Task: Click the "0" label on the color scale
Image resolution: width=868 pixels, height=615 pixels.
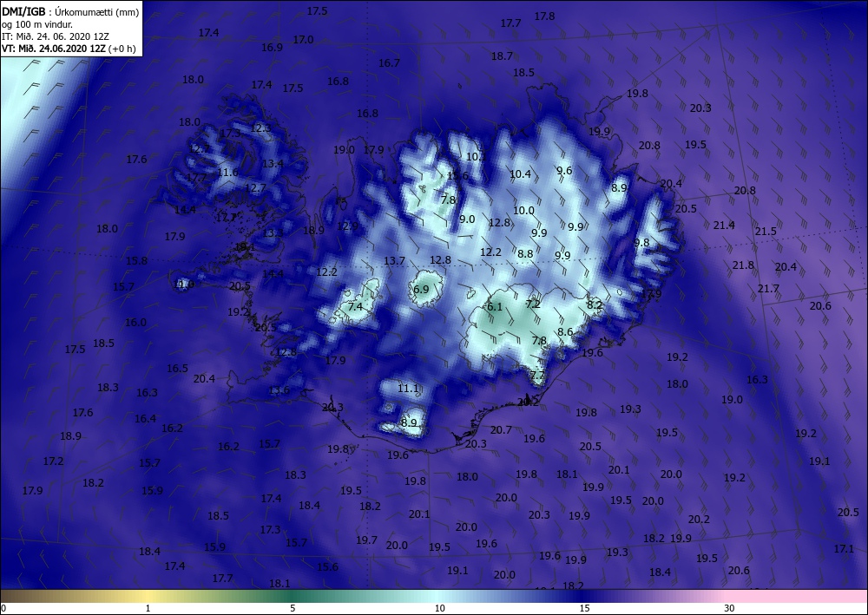Action: pos(3,608)
